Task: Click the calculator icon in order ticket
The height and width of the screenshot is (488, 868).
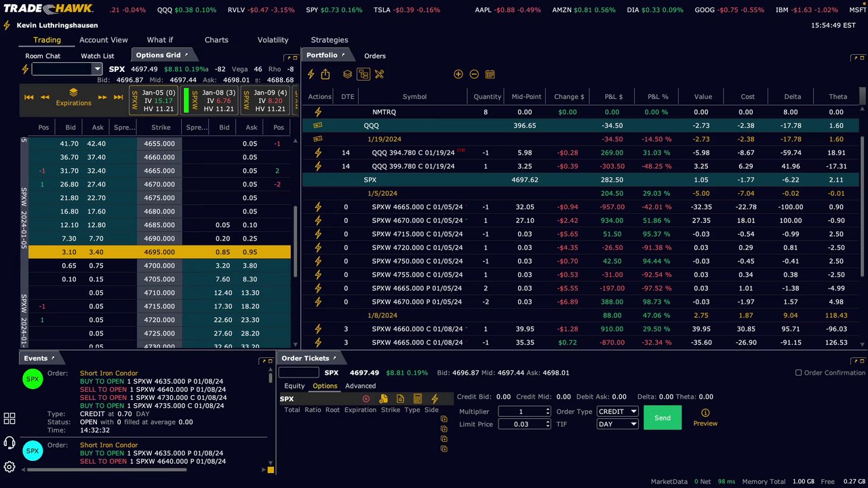Action: click(x=418, y=399)
